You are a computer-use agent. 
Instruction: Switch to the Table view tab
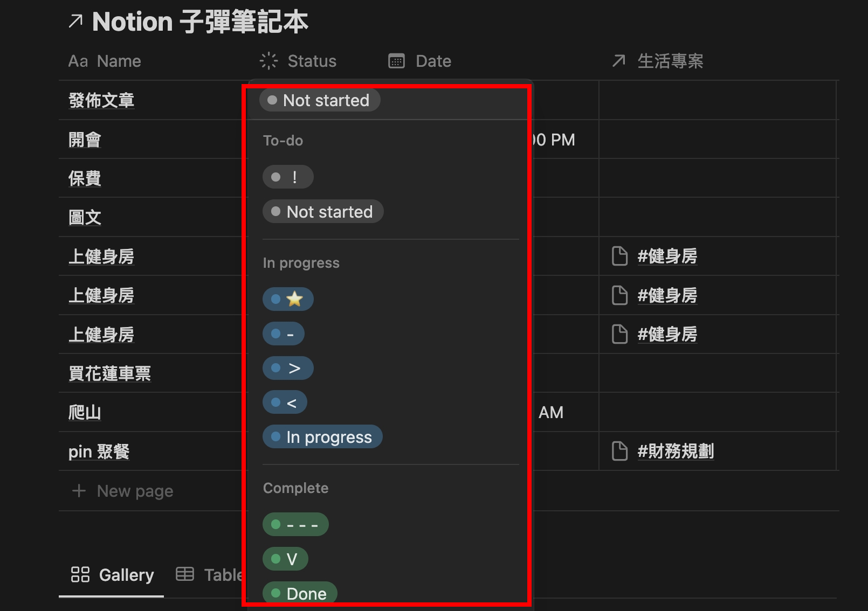pos(210,575)
